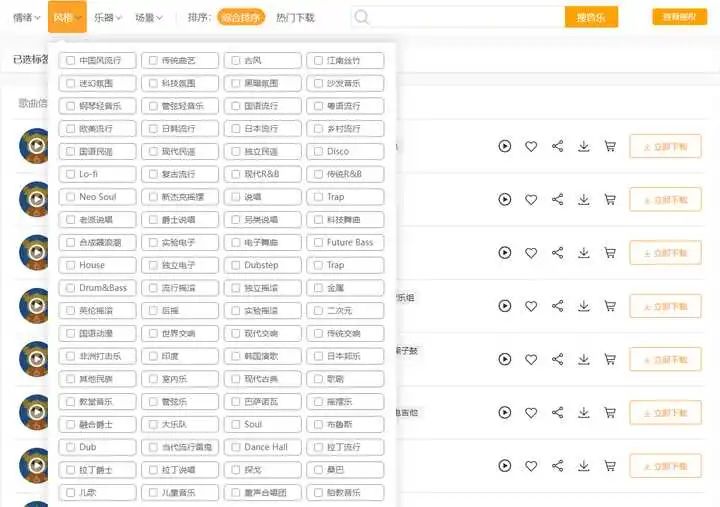Favorite the second song with heart icon
Viewport: 720px width, 507px height.
click(531, 200)
